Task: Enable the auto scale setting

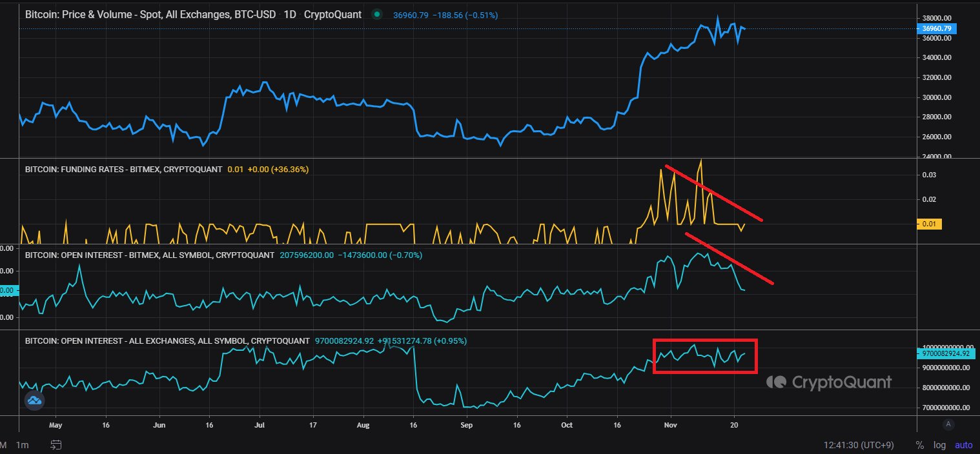Action: click(963, 445)
